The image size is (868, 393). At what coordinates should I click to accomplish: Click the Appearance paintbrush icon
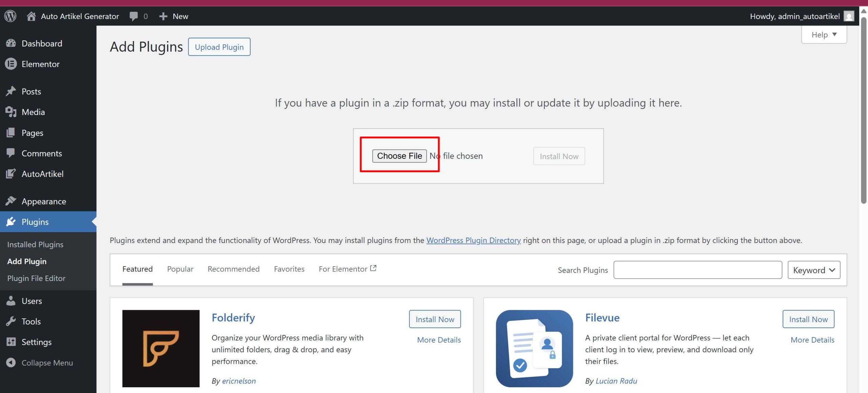(11, 201)
